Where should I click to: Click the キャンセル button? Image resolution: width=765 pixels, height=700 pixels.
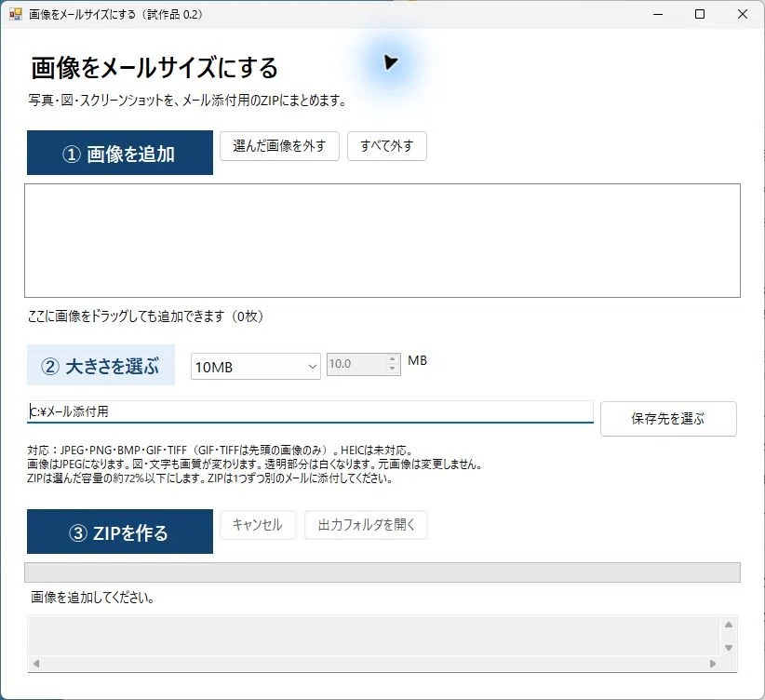pyautogui.click(x=258, y=525)
